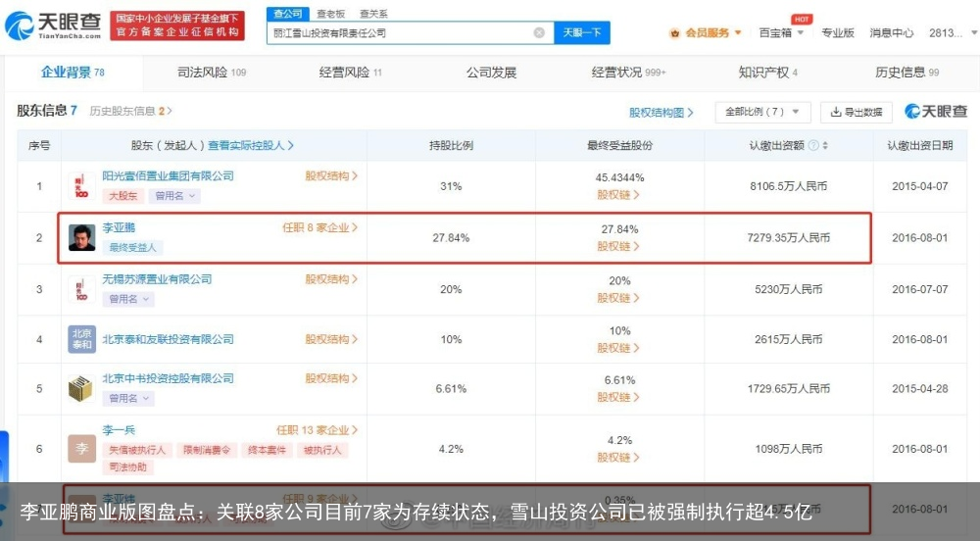Open 无锡苏源置业有限公司 link
The image size is (980, 541).
157,279
